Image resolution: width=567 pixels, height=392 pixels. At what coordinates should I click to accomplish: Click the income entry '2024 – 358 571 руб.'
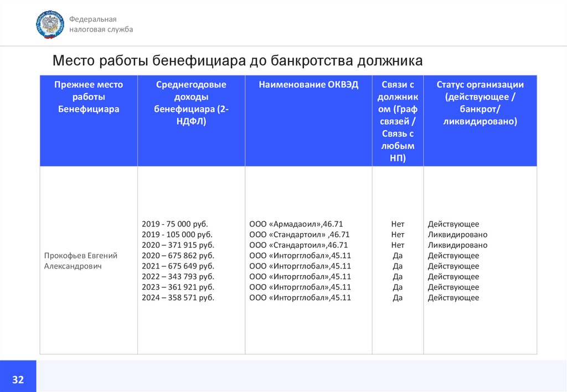178,297
